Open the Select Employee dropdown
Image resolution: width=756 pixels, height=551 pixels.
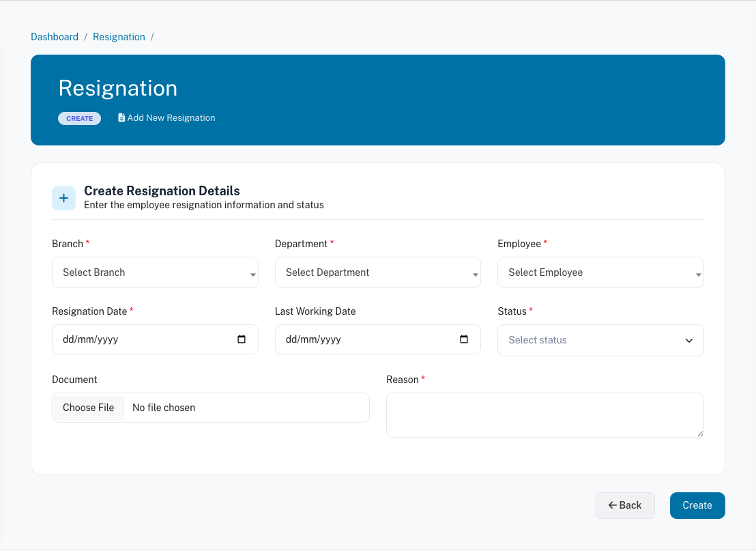(x=600, y=272)
